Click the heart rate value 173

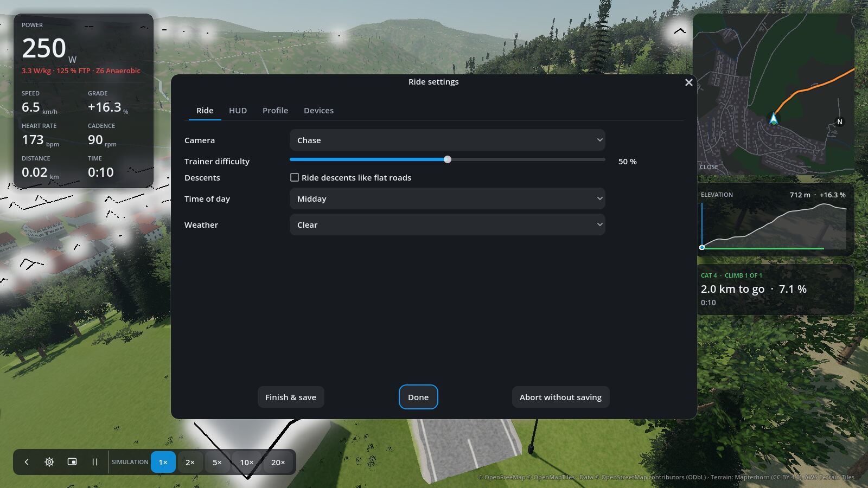(33, 140)
